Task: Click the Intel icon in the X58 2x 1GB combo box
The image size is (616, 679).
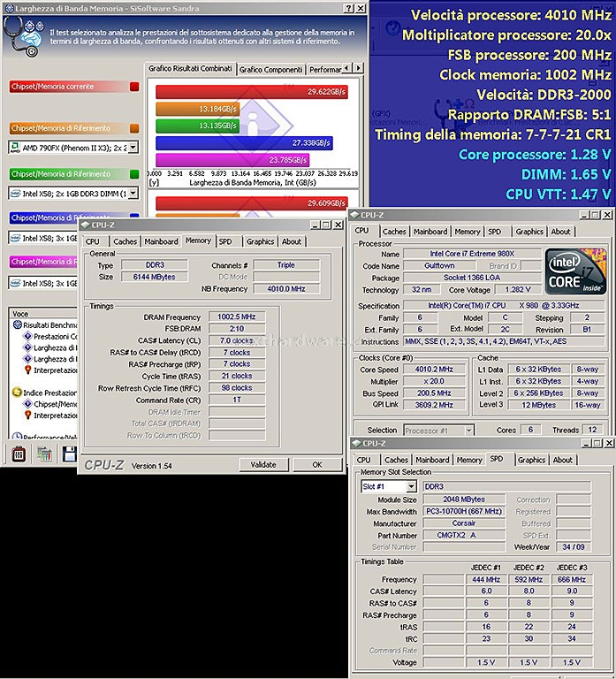Action: point(15,194)
